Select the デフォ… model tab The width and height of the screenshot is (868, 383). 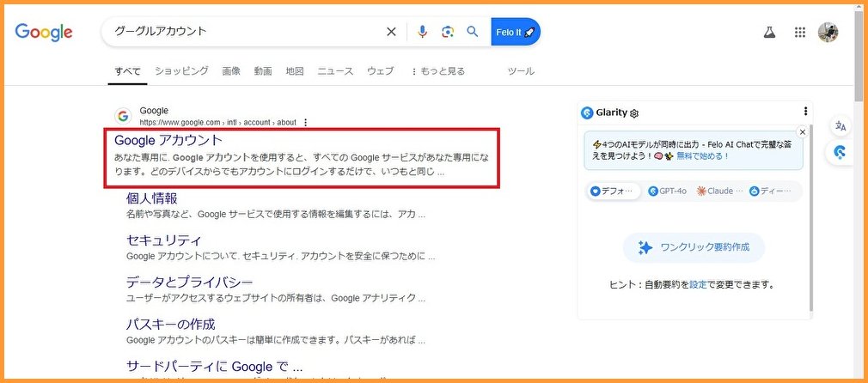[x=614, y=191]
